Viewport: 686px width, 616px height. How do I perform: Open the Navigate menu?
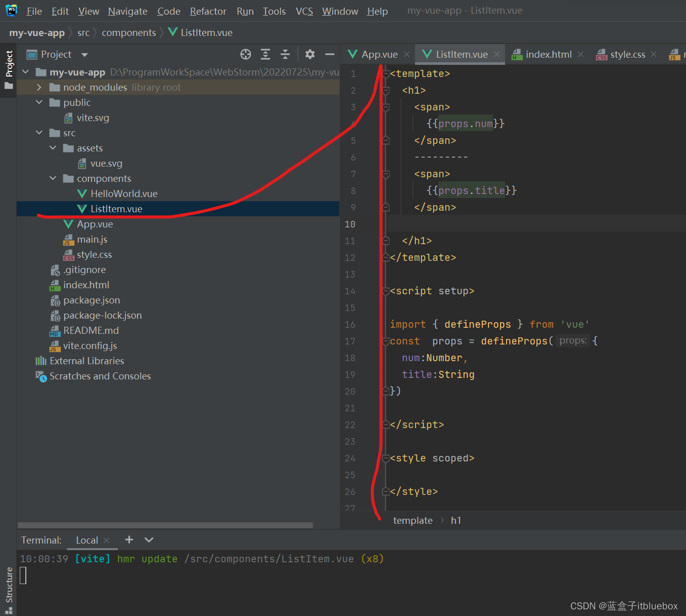pyautogui.click(x=128, y=11)
